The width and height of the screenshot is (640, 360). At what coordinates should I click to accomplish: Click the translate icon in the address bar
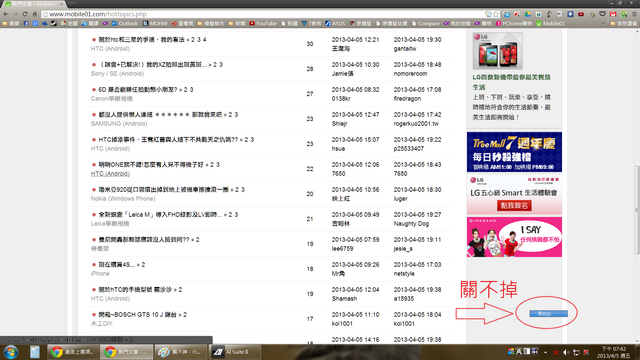coord(488,14)
